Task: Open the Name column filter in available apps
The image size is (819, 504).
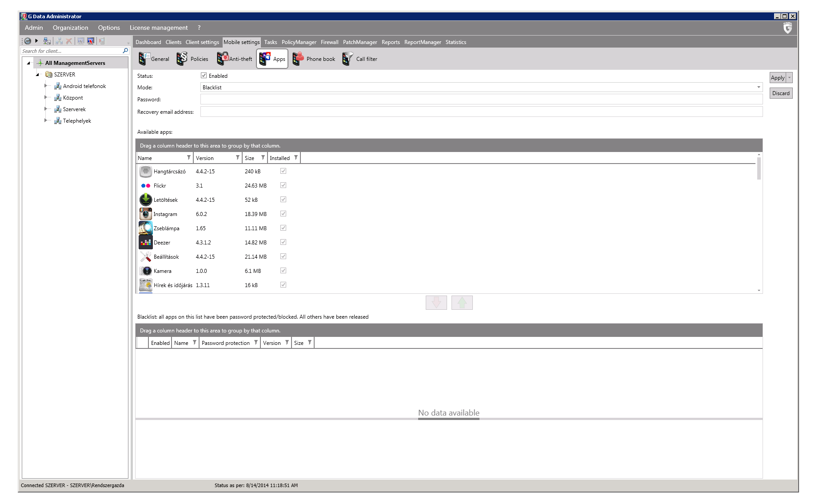Action: 189,158
